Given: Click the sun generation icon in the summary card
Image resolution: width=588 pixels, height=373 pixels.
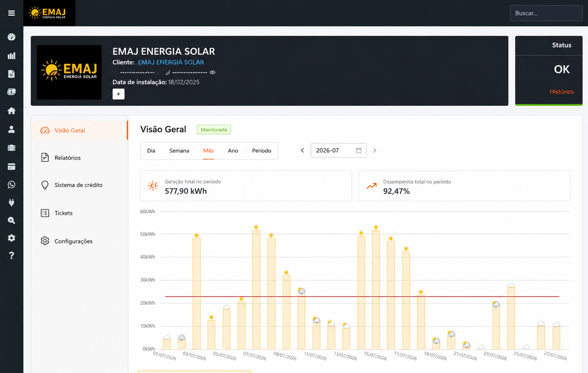Looking at the screenshot, I should pos(153,186).
